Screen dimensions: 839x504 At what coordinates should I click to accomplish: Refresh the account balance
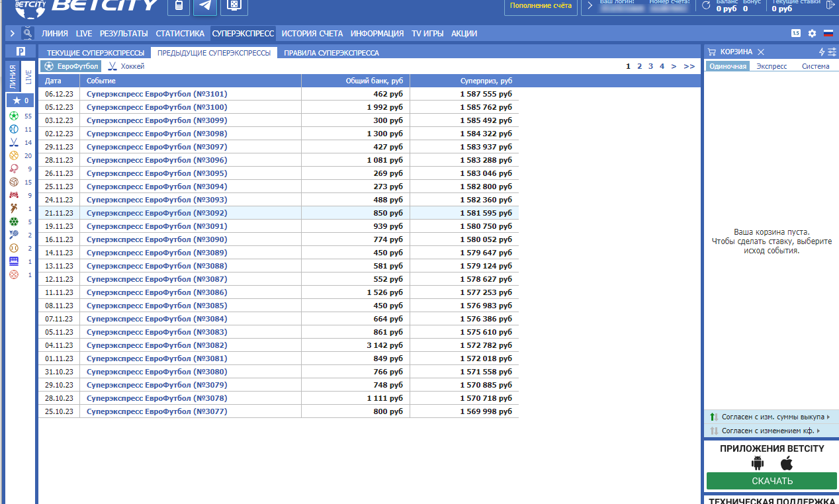click(706, 6)
